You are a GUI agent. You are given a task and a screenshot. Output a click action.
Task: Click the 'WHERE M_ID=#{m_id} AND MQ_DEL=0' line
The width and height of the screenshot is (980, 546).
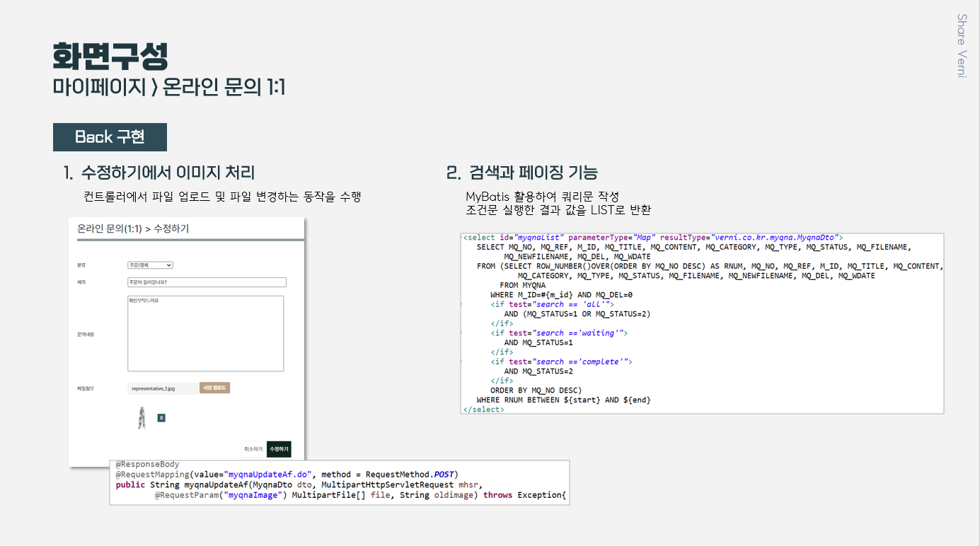coord(561,295)
